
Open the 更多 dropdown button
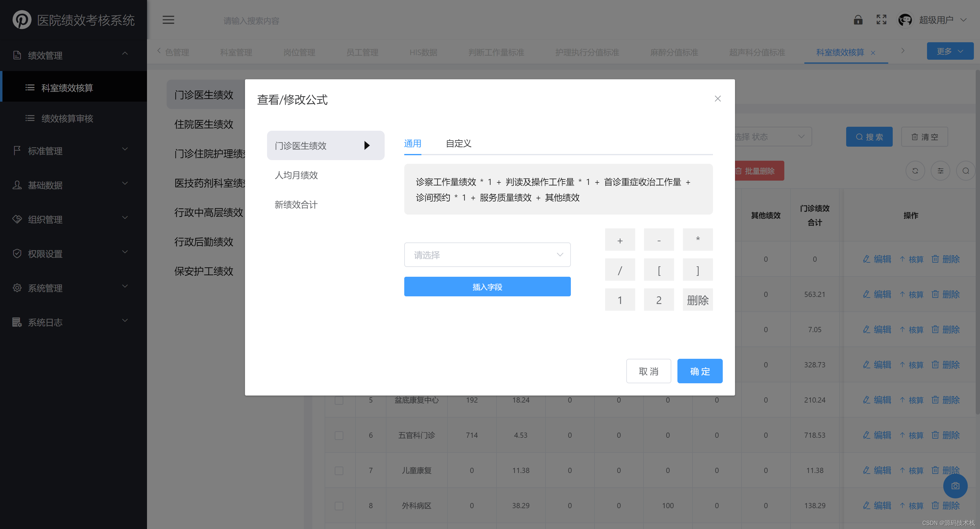(x=950, y=51)
